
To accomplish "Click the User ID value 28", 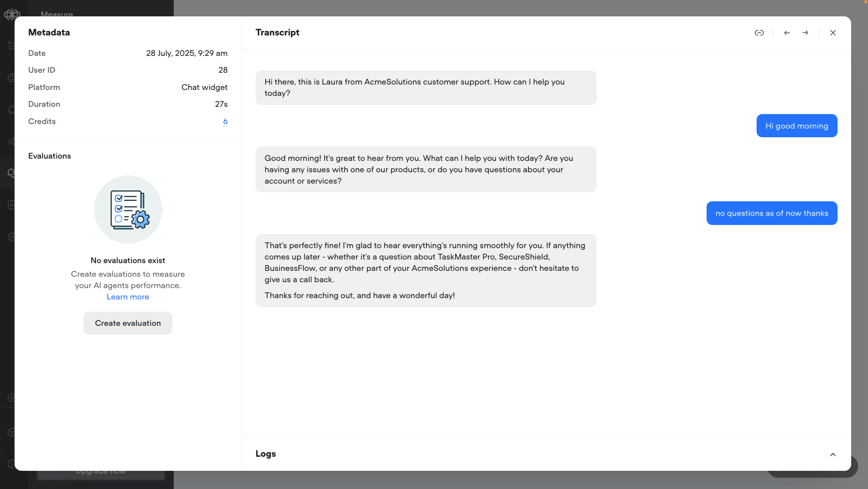I will (x=223, y=70).
